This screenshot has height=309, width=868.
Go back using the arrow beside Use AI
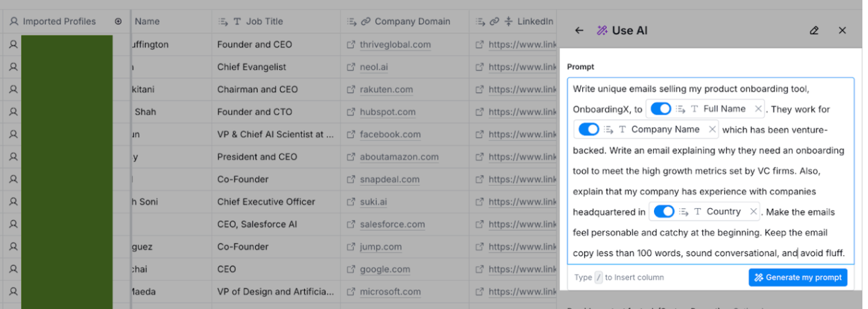[579, 31]
